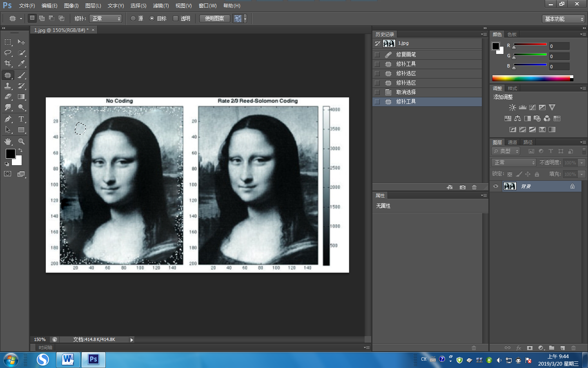Open 修补 mode dropdown showing 正常
Image resolution: width=588 pixels, height=368 pixels.
point(106,18)
